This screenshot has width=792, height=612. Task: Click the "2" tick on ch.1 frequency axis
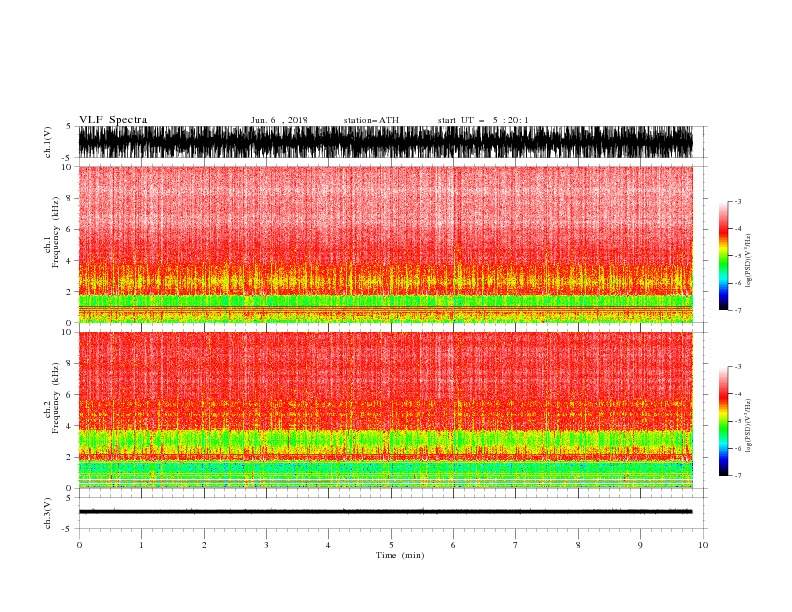(69, 291)
